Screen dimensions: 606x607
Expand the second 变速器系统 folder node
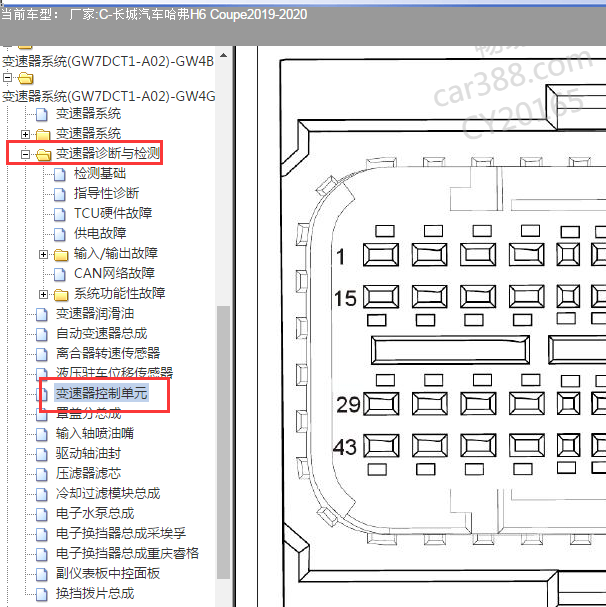point(25,134)
